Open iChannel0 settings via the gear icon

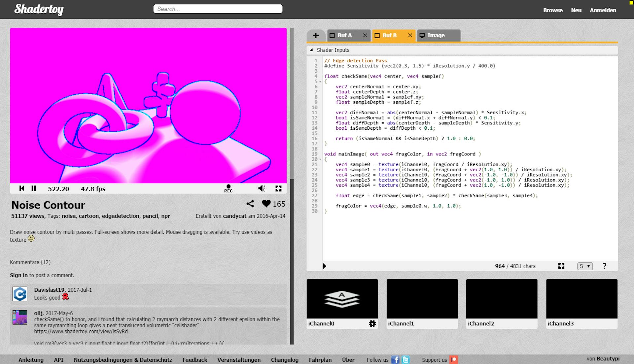[x=372, y=324]
